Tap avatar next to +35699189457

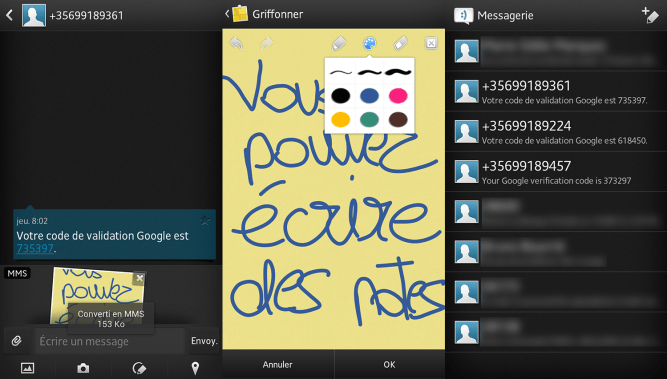click(x=466, y=171)
